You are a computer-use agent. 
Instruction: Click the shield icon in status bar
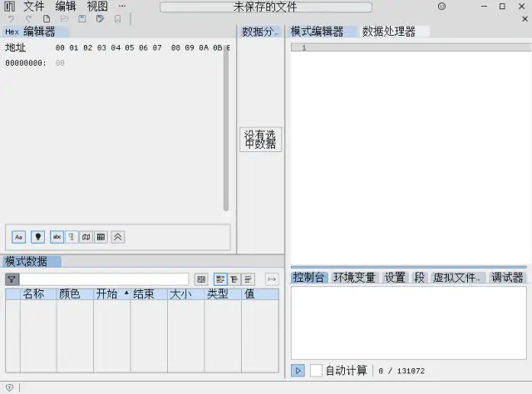[9, 387]
